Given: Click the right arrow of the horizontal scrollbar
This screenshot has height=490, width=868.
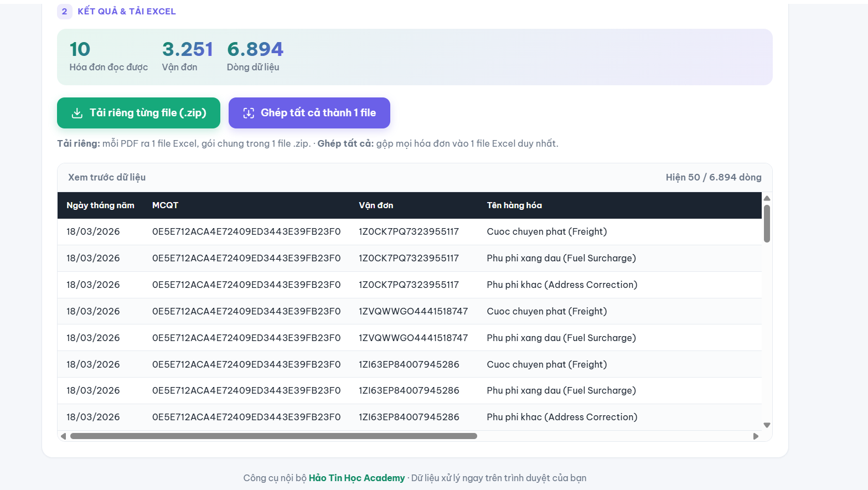Looking at the screenshot, I should [x=756, y=436].
